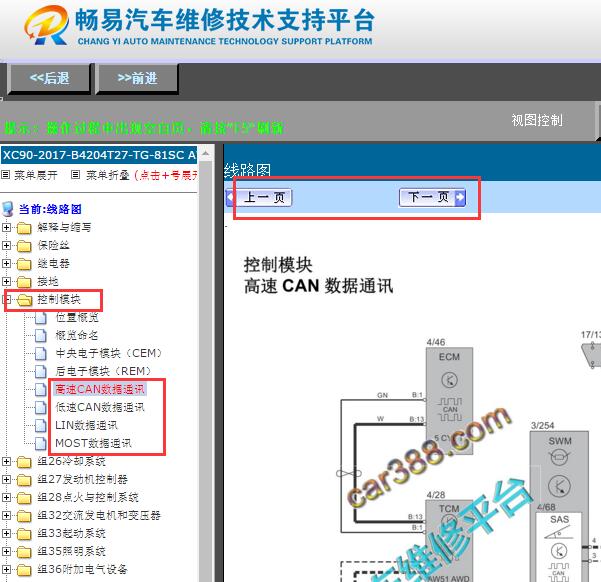Expand the 保险丝 folder
The width and height of the screenshot is (601, 582).
tap(6, 245)
